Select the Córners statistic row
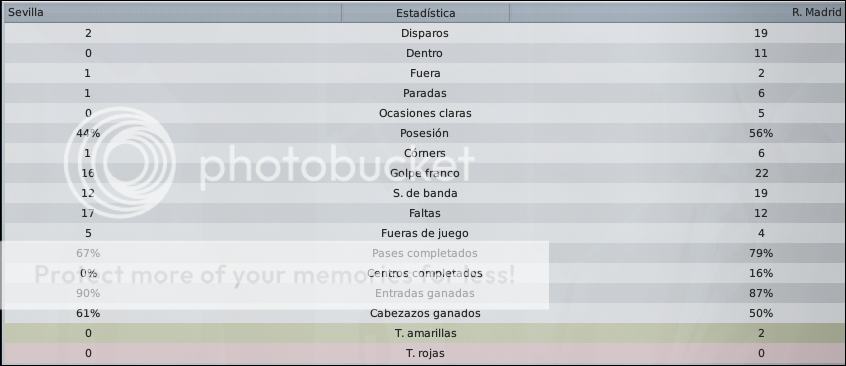 pos(423,153)
